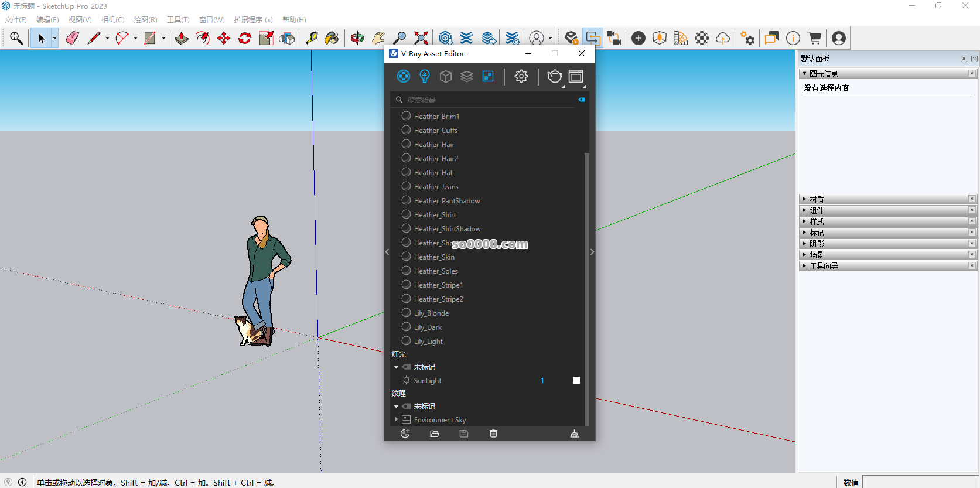980x488 pixels.
Task: Click the Orbit tool icon
Action: coord(357,38)
